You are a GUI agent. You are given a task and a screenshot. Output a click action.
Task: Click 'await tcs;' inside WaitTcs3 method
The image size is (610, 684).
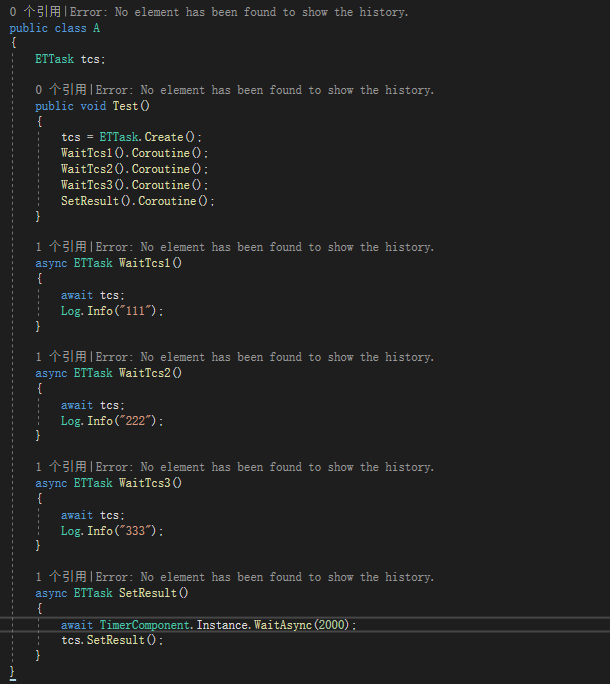pyautogui.click(x=93, y=515)
